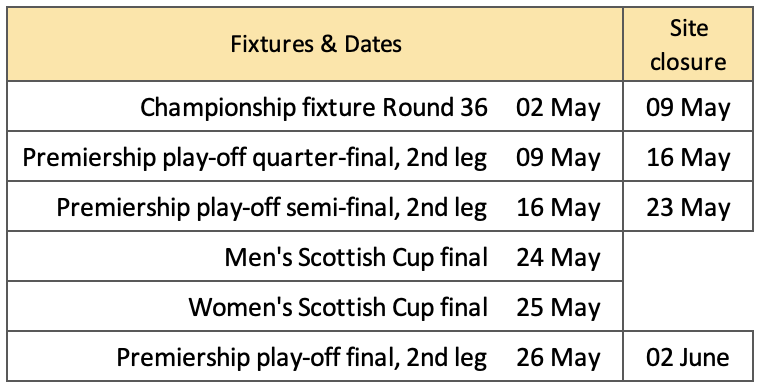
Task: Click the Premiership play-off semi-final, 2nd leg text
Action: pos(272,208)
